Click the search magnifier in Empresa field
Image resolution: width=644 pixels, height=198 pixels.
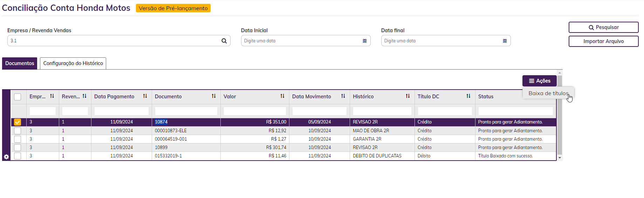pyautogui.click(x=224, y=41)
